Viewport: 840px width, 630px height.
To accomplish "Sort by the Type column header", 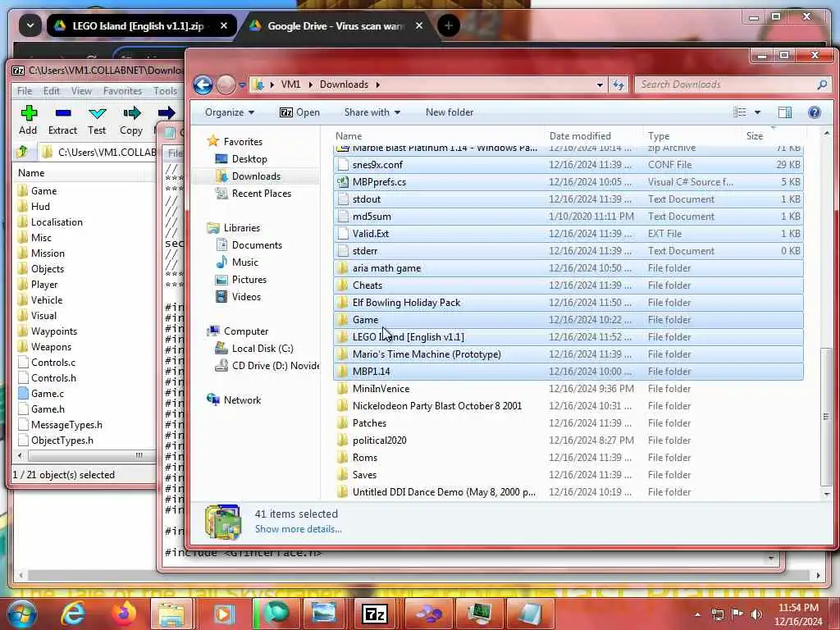I will [x=659, y=136].
